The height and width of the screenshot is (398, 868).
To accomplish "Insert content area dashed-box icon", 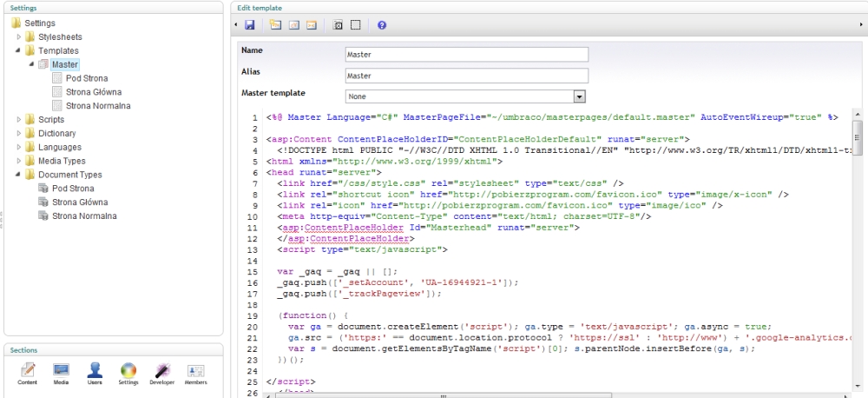I will pyautogui.click(x=355, y=25).
